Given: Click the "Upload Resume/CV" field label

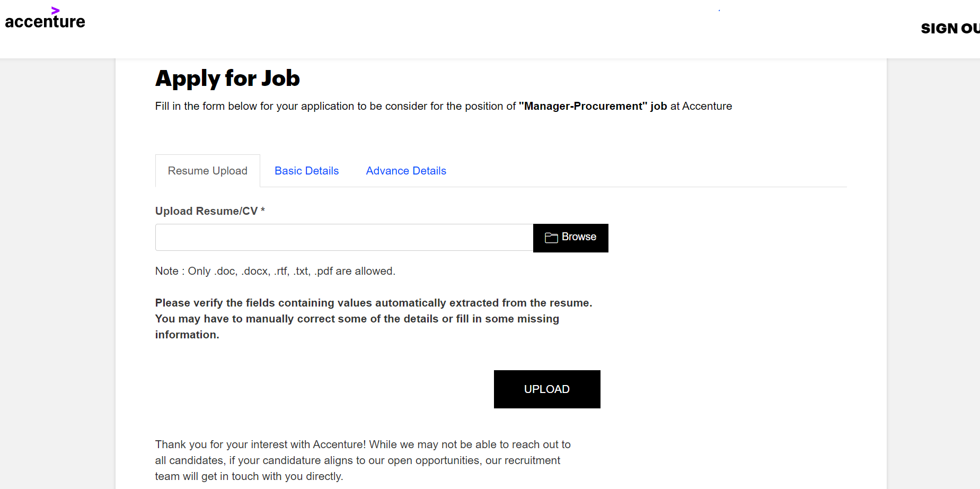Looking at the screenshot, I should 206,211.
